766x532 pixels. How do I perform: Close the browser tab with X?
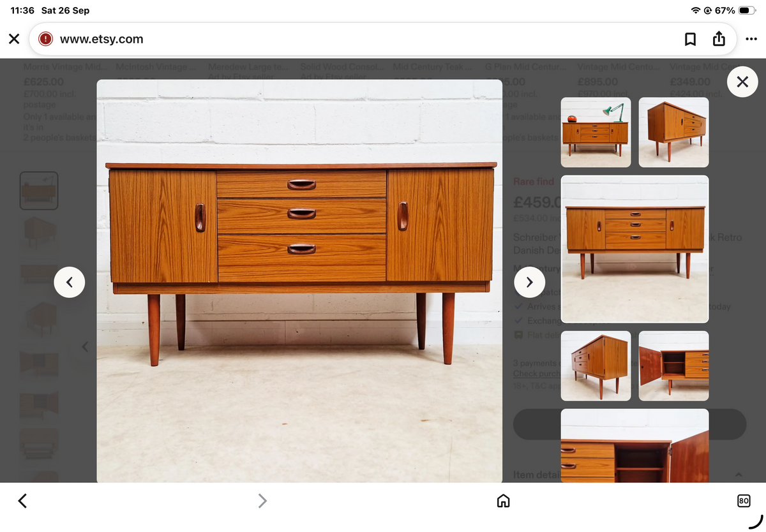(x=14, y=39)
